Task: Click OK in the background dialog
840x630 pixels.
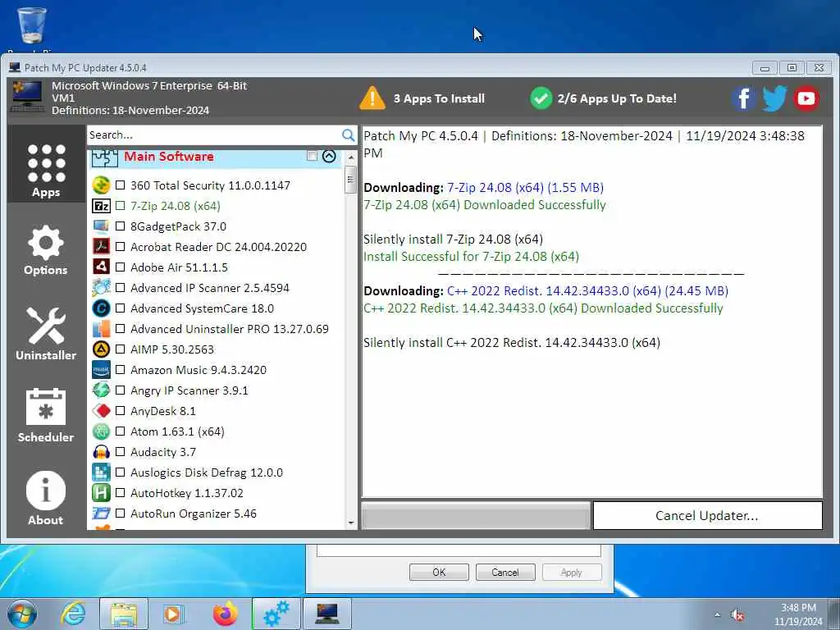Action: tap(439, 572)
